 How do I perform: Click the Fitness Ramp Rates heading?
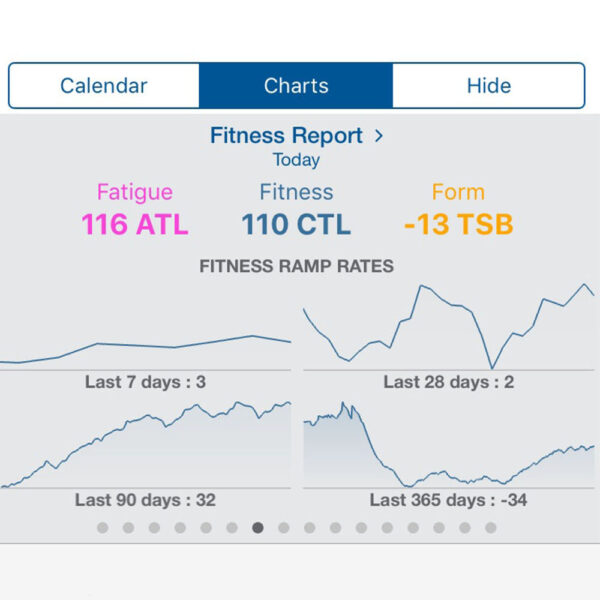click(x=296, y=267)
